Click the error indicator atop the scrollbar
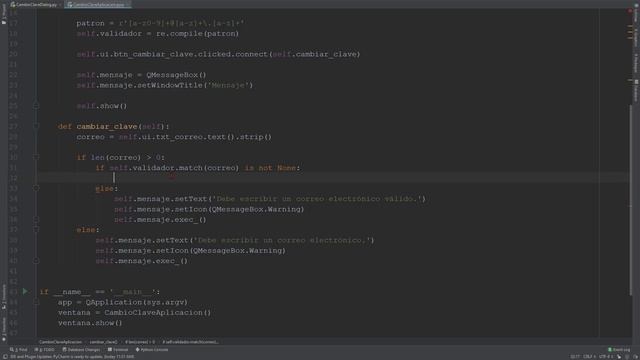Image resolution: width=640 pixels, height=360 pixels. pyautogui.click(x=630, y=11)
